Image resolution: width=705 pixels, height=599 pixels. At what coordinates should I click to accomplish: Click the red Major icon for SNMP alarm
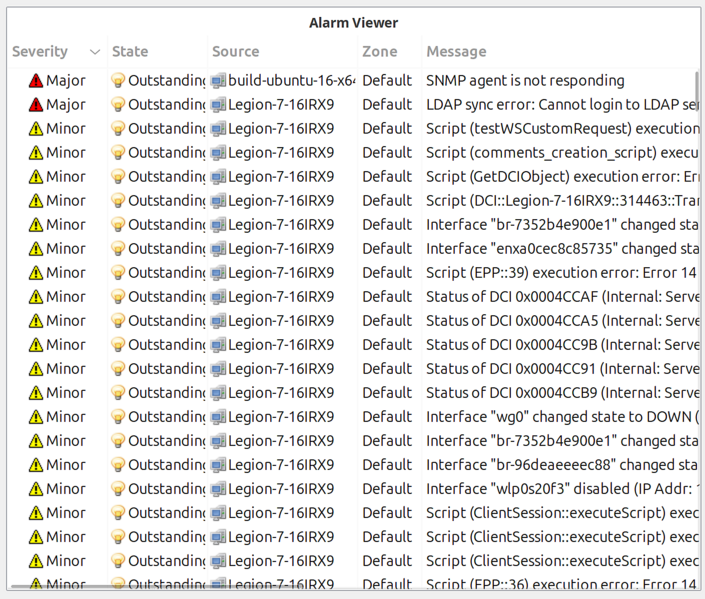click(x=36, y=81)
